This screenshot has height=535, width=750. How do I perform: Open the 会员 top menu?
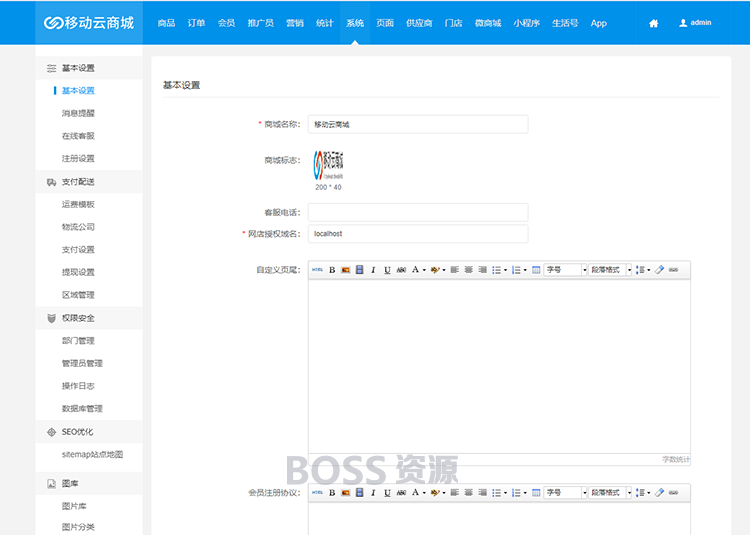226,23
